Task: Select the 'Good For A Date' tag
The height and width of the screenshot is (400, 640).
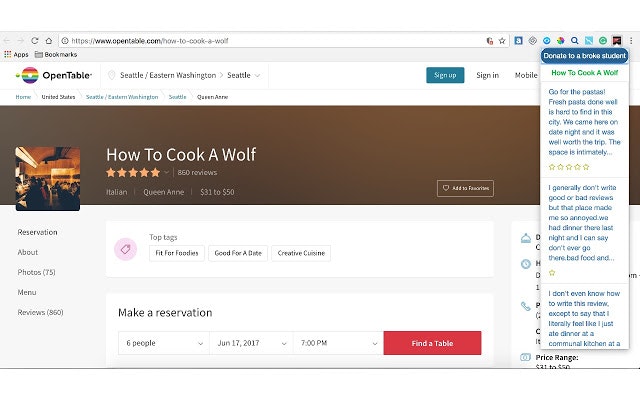Action: 238,253
